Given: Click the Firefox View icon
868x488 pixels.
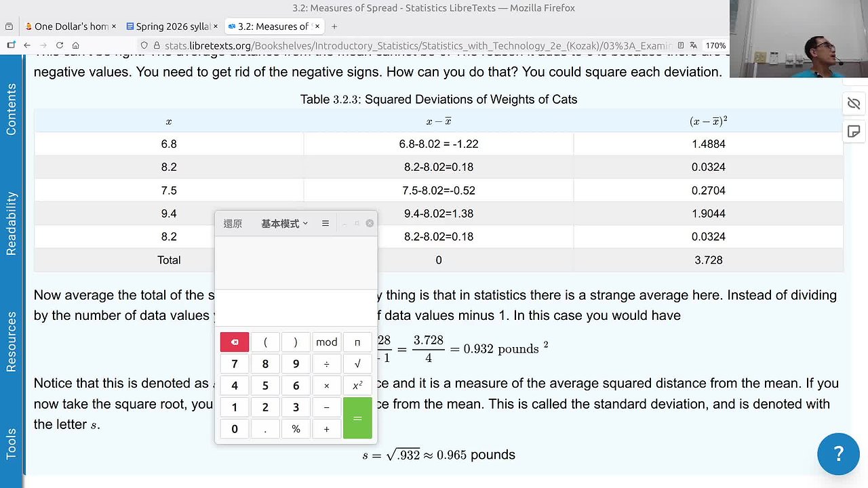Looking at the screenshot, I should pyautogui.click(x=9, y=26).
